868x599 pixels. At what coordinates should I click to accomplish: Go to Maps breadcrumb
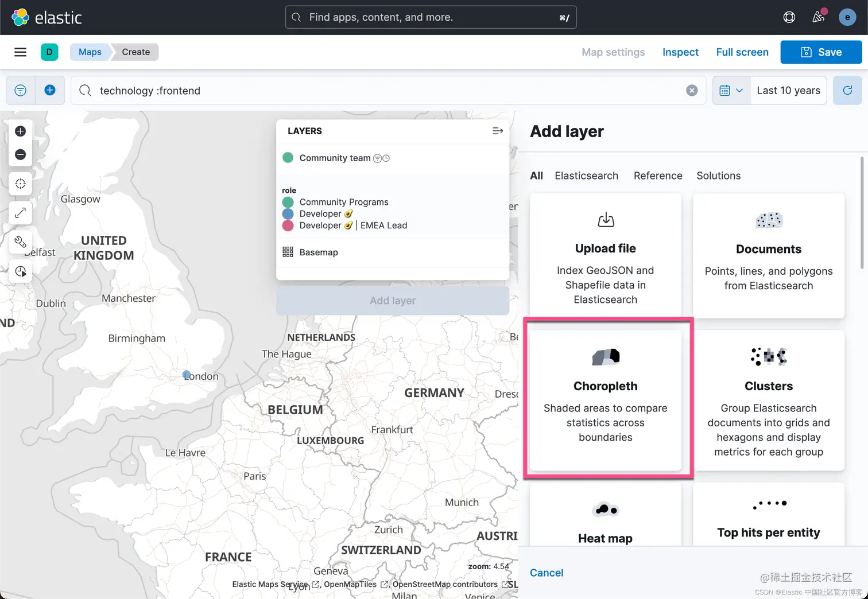click(90, 52)
